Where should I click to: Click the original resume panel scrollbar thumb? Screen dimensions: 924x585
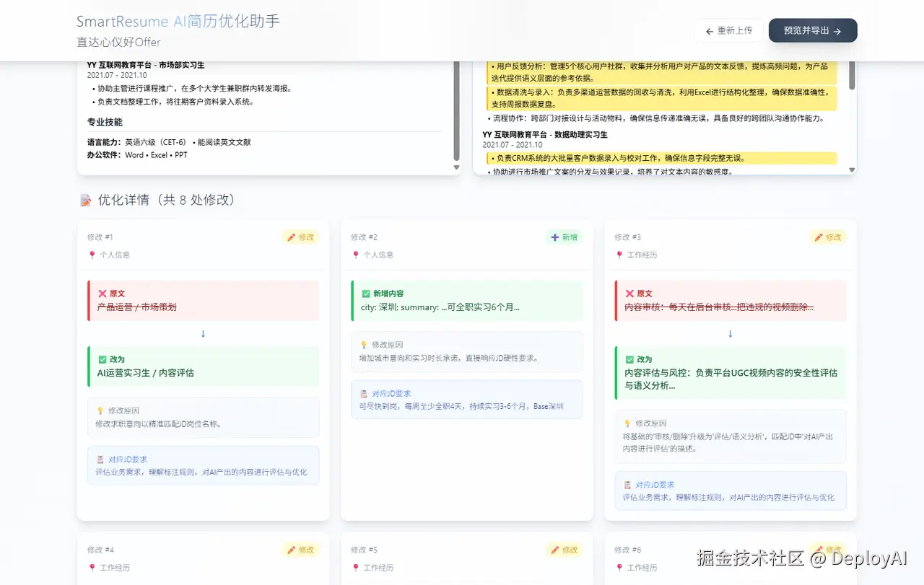pos(456,110)
